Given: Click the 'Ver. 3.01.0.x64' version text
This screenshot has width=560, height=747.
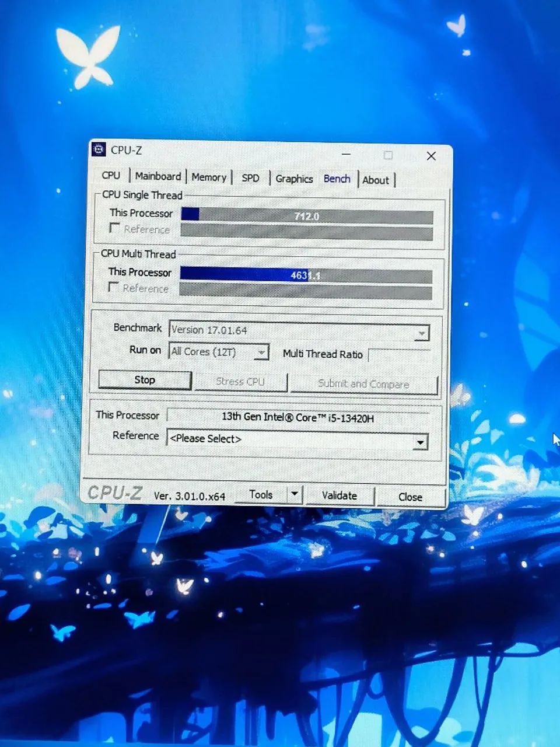Looking at the screenshot, I should coord(190,496).
